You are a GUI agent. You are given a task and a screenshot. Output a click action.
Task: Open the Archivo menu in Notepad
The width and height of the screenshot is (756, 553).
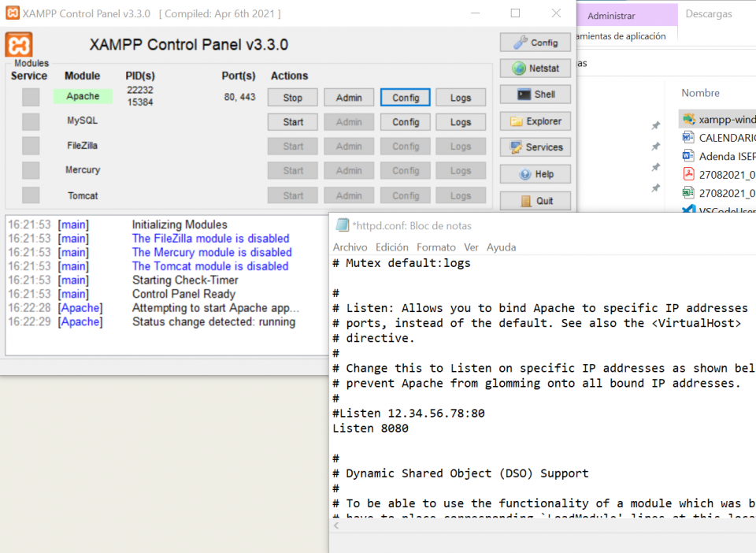click(x=350, y=247)
